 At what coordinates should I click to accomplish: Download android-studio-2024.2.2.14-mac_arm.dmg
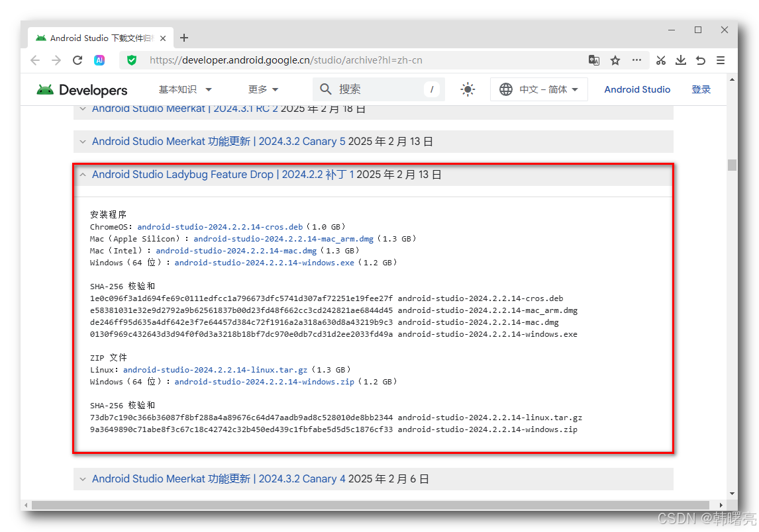283,239
